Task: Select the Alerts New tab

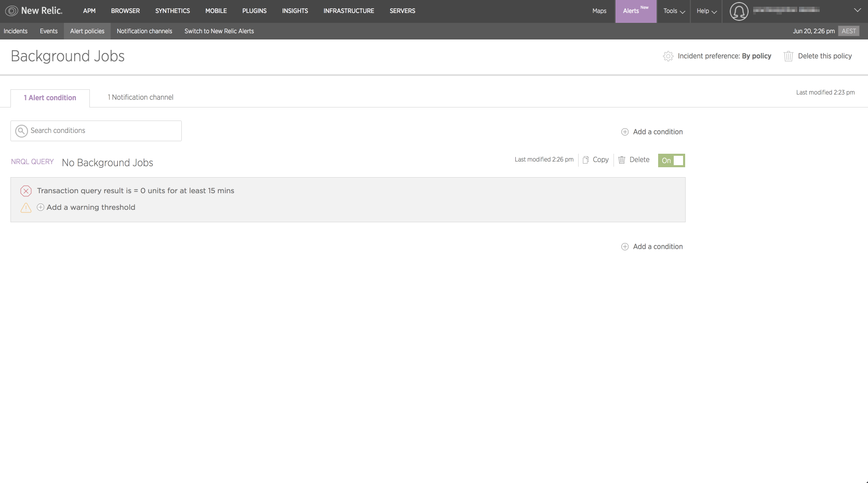Action: point(636,11)
